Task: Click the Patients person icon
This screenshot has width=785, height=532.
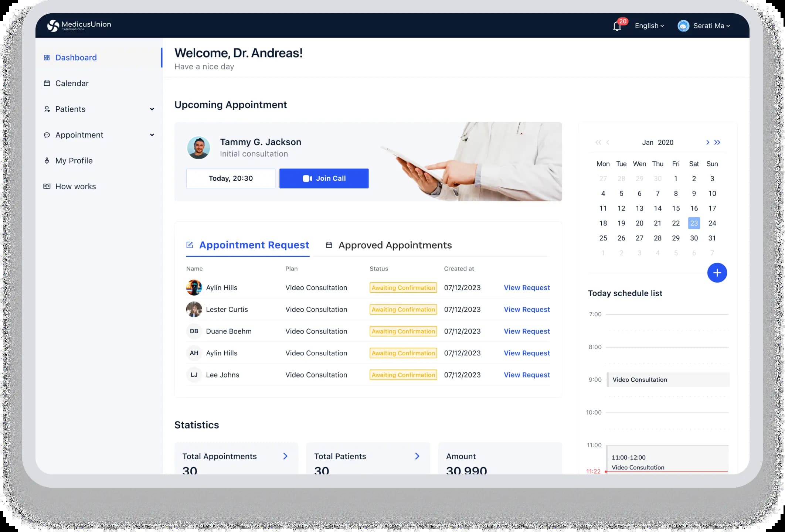Action: click(47, 109)
